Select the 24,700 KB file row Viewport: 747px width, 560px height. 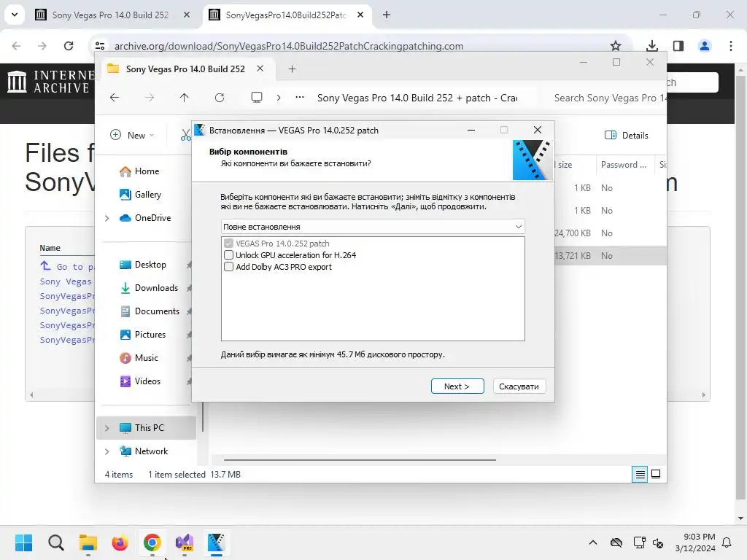pos(610,233)
